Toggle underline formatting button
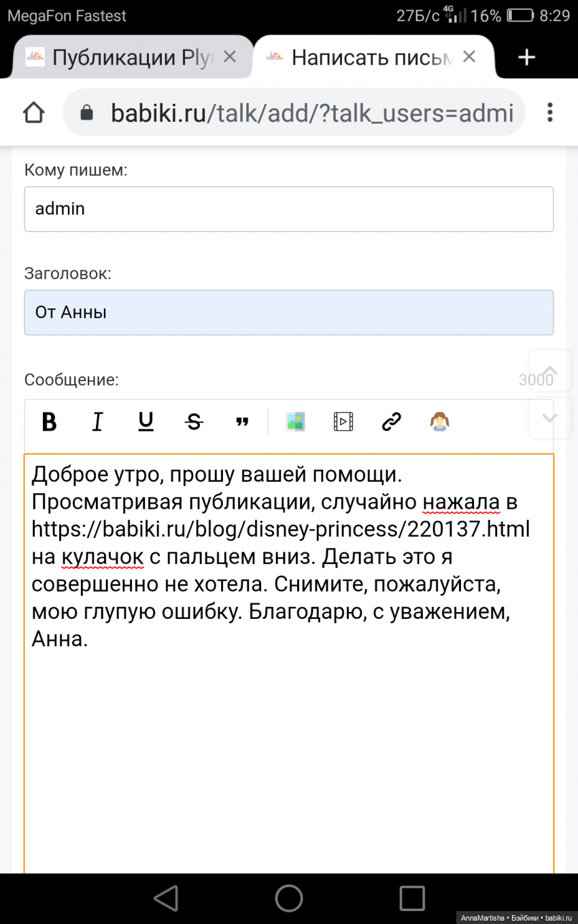578x924 pixels. click(x=146, y=422)
